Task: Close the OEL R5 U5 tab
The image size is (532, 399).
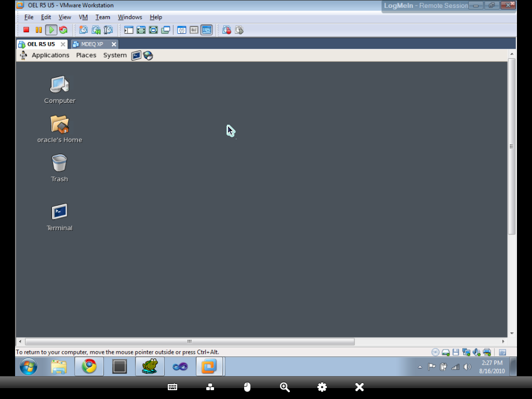Action: (63, 44)
